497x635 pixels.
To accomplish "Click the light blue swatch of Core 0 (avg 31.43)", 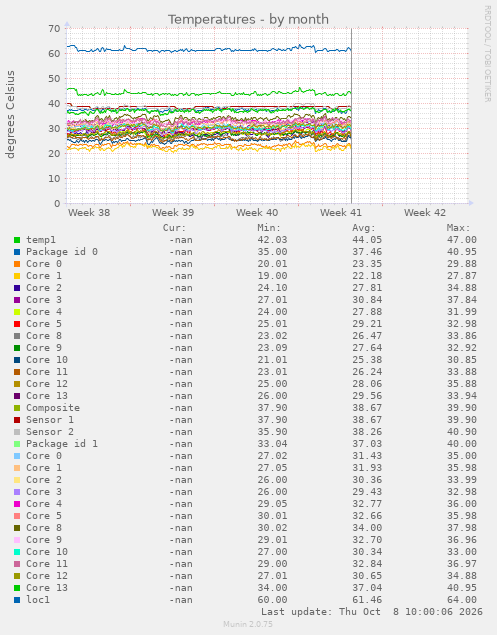I will (17, 456).
